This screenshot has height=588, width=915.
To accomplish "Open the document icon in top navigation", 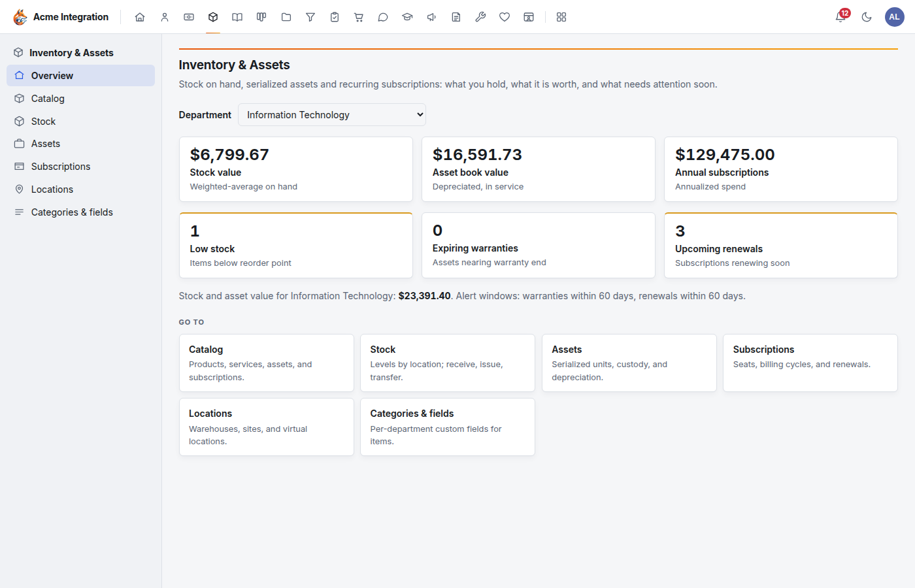I will coord(456,17).
